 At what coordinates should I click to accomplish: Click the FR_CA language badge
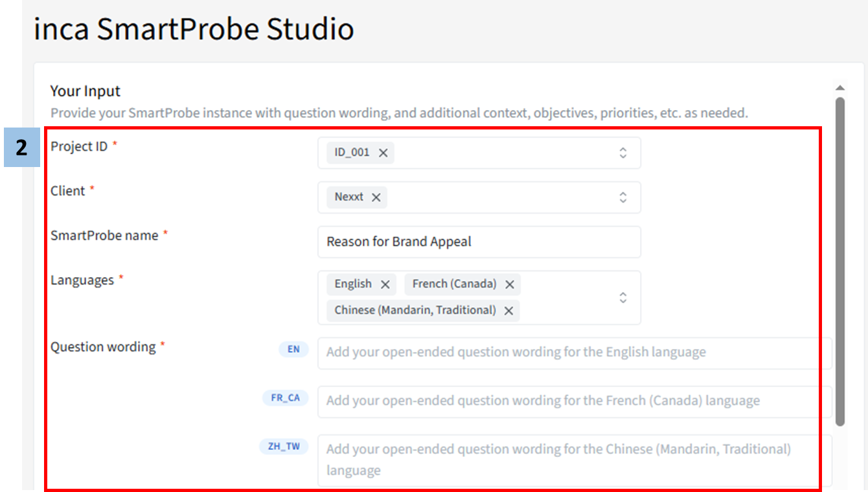285,397
